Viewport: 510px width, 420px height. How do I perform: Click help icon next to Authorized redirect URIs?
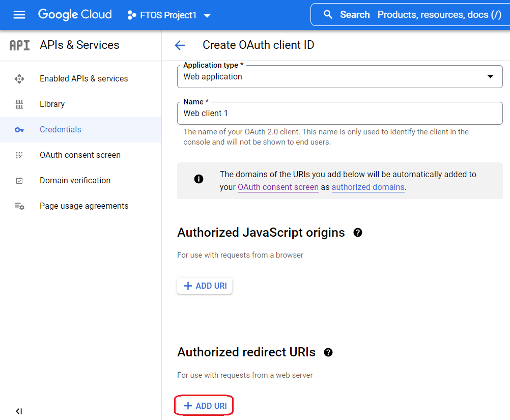[x=328, y=352]
